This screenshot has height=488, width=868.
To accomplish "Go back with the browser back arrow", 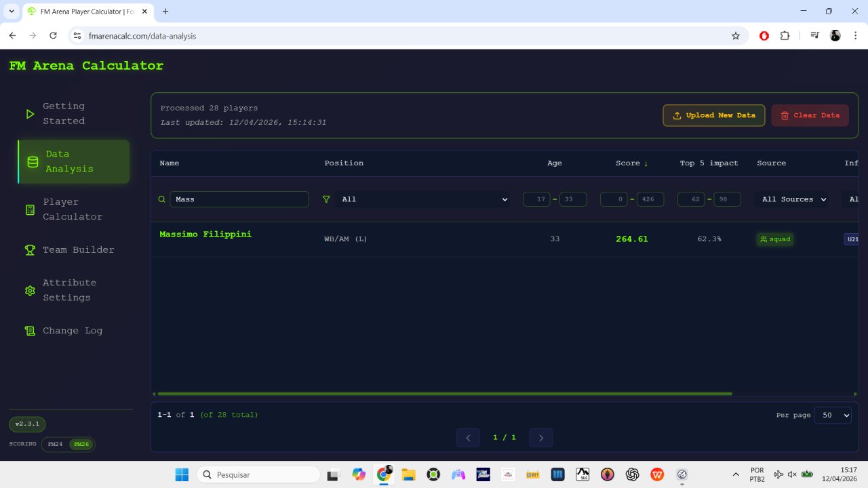I will (x=12, y=36).
